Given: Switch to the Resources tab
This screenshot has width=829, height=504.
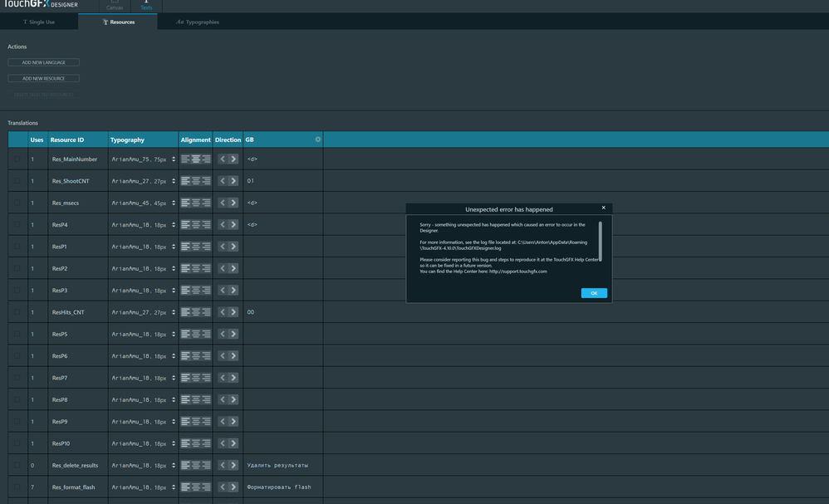Looking at the screenshot, I should point(118,22).
